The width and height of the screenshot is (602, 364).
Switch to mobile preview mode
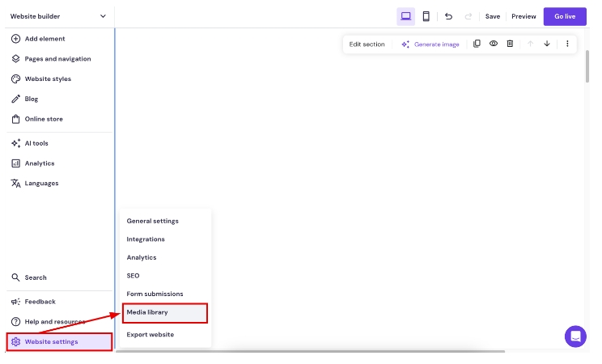click(x=426, y=16)
